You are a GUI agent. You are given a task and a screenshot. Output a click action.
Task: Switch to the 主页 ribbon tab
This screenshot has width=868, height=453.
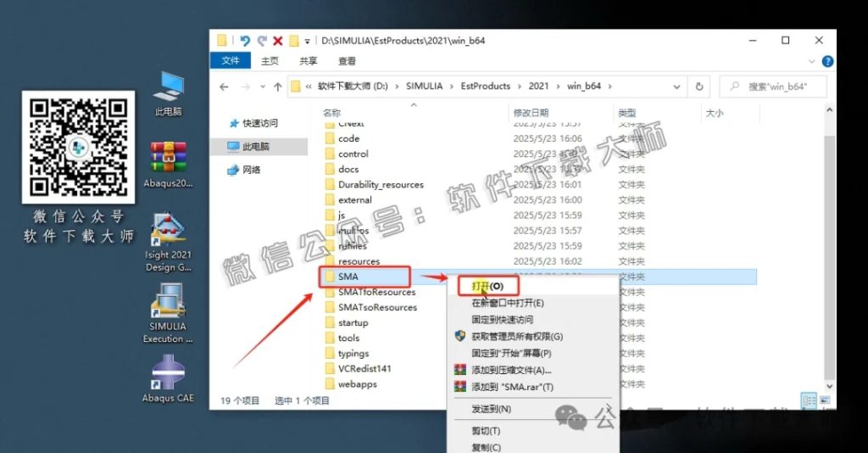coord(270,61)
